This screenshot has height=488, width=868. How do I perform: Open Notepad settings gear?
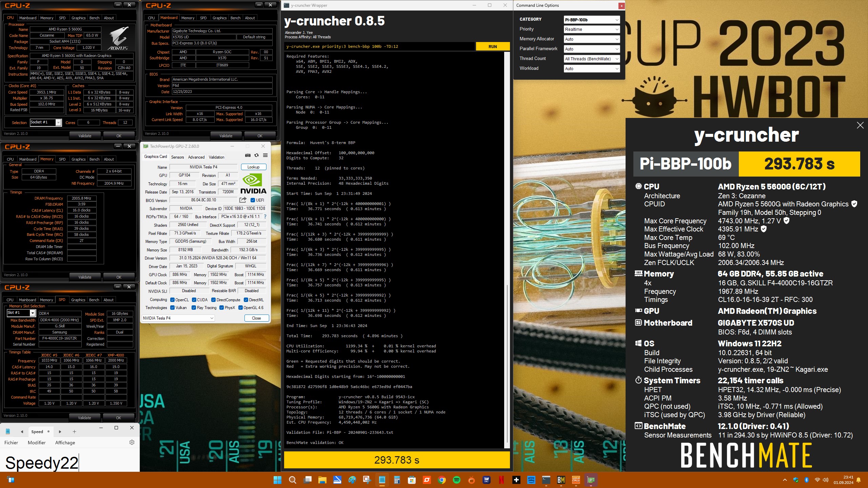(132, 442)
